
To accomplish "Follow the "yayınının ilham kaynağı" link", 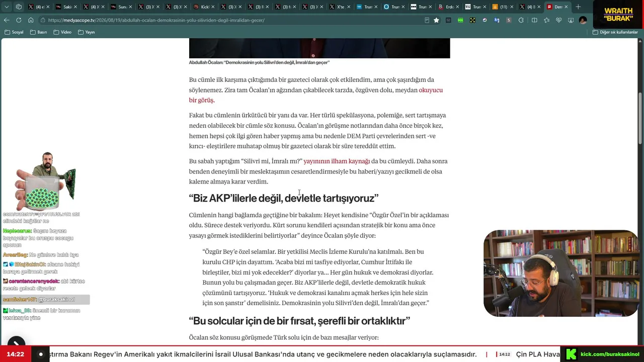I will pos(337,161).
